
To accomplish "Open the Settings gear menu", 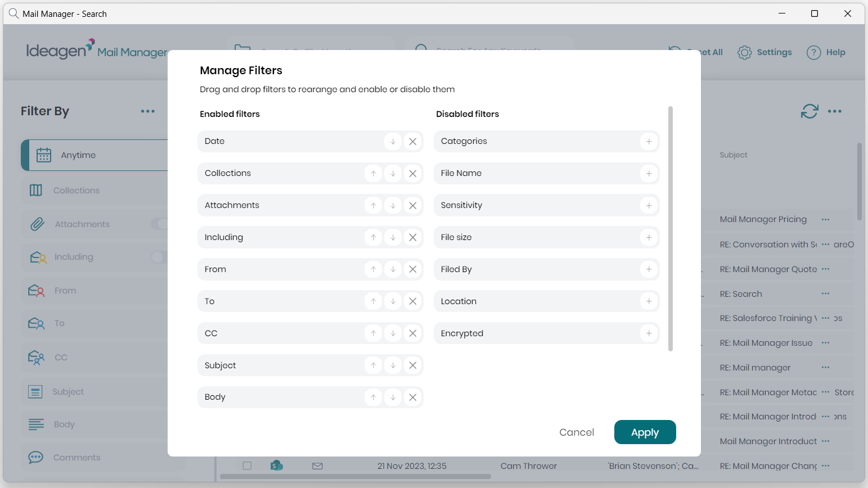I will pos(764,52).
